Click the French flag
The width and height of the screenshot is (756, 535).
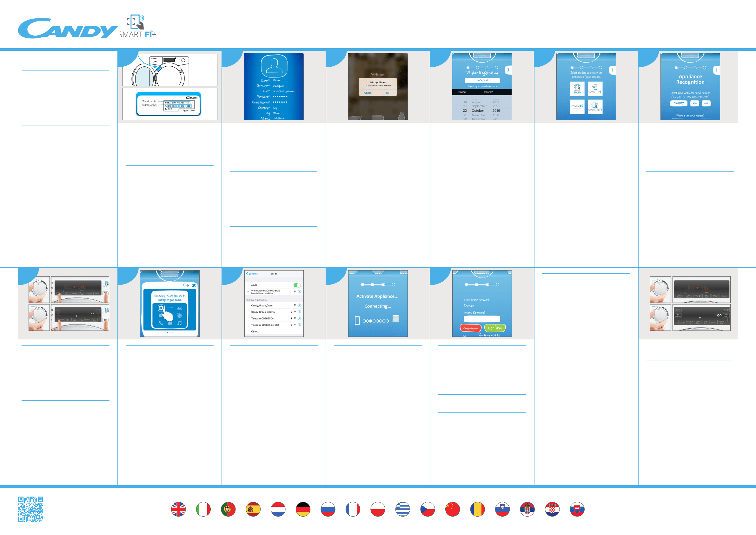coord(353,509)
